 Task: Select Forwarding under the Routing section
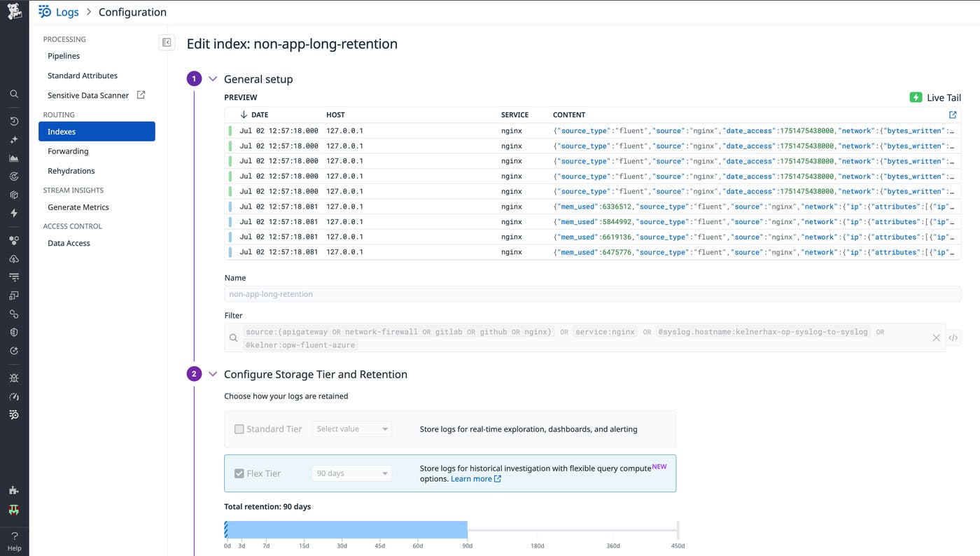point(67,151)
